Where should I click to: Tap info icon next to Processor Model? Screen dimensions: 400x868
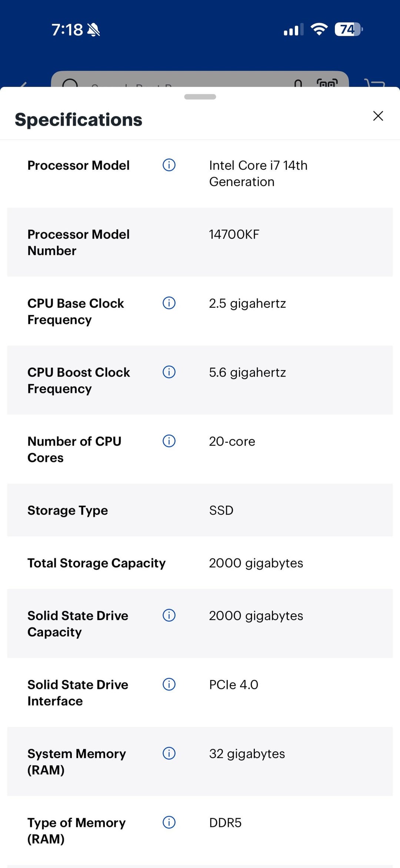(x=169, y=165)
